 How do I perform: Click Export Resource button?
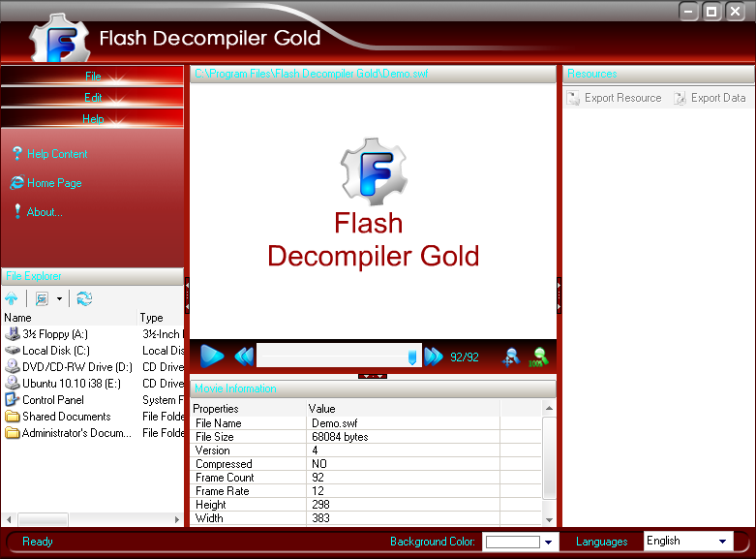coord(614,98)
